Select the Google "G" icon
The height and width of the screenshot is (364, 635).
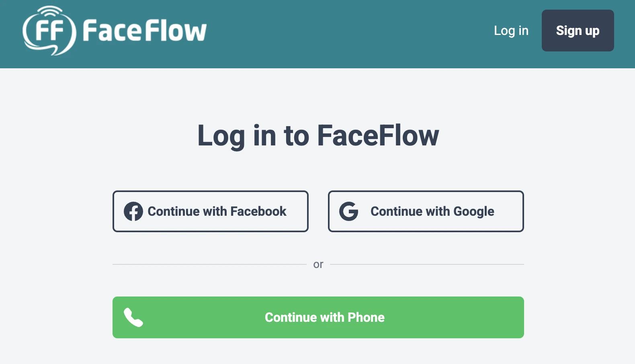(349, 211)
